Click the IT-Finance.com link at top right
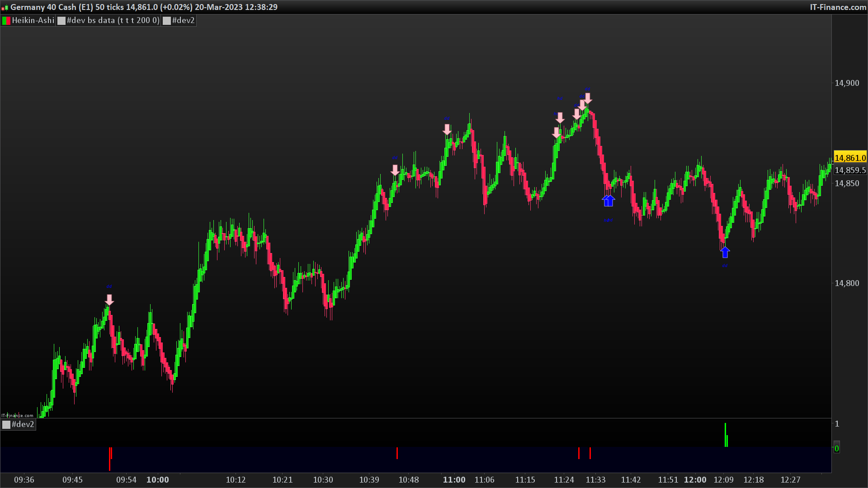 pyautogui.click(x=838, y=7)
